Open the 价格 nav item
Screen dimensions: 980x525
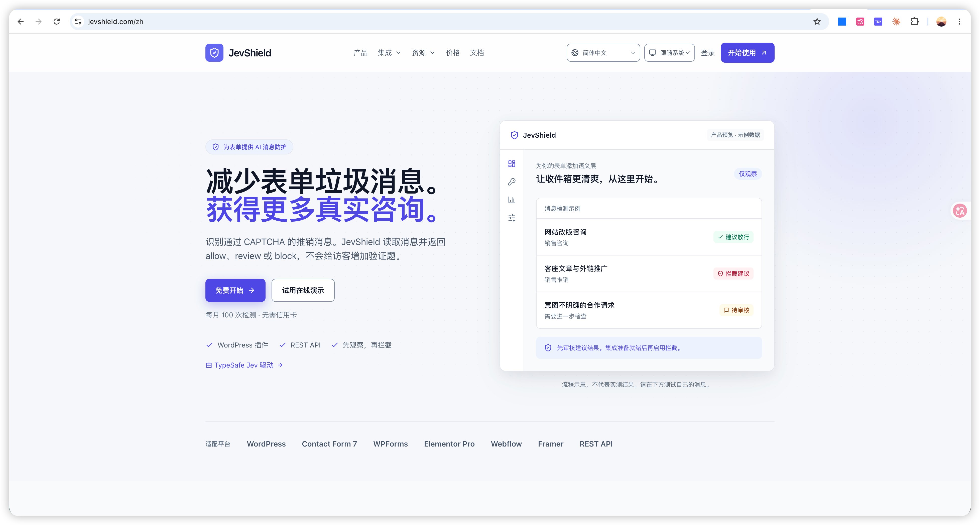click(x=453, y=53)
